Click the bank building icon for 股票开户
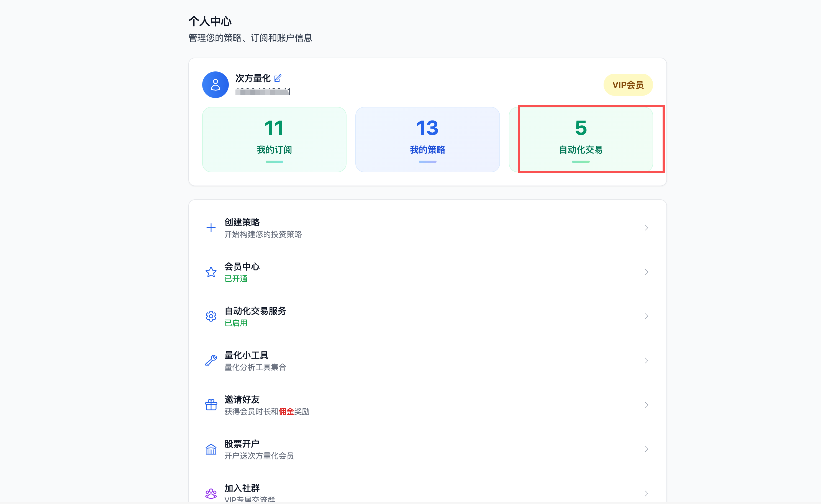This screenshot has width=821, height=504. [x=211, y=449]
